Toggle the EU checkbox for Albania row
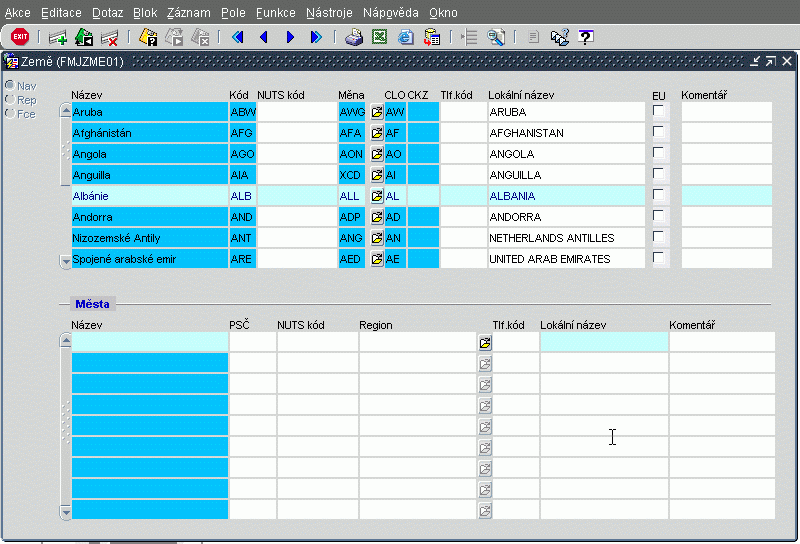This screenshot has height=544, width=800. (658, 195)
